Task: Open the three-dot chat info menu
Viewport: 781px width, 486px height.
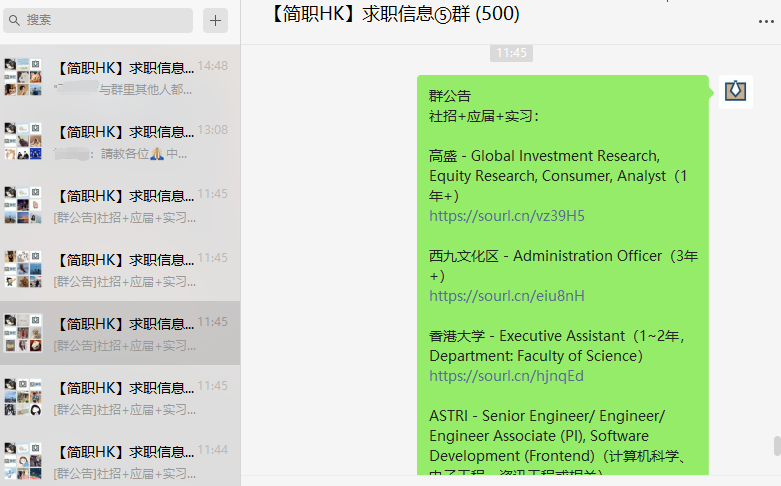Action: [766, 21]
